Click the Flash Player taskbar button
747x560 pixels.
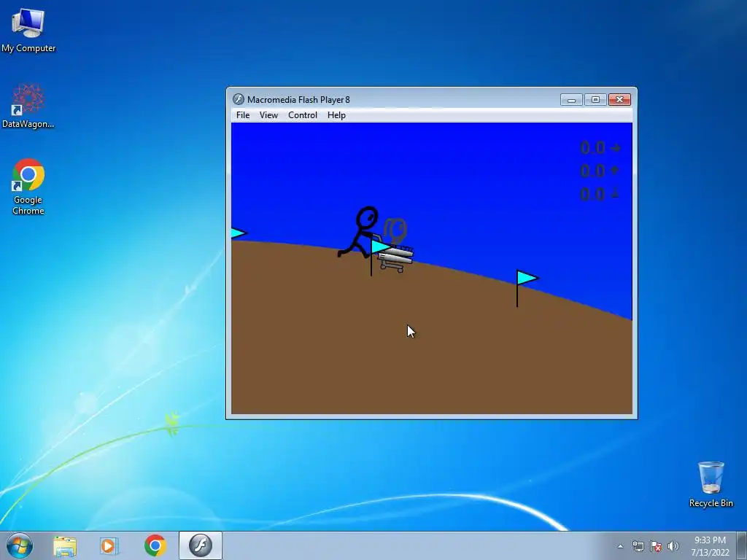(200, 545)
